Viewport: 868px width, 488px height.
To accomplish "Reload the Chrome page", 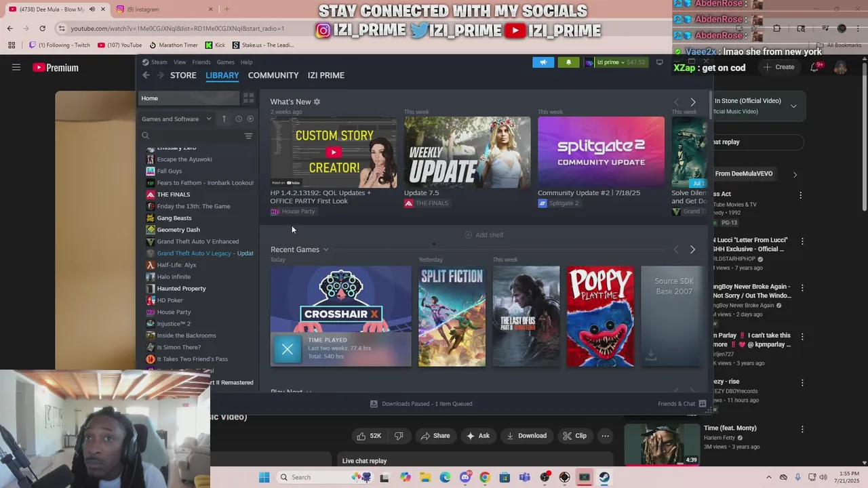I will click(x=42, y=28).
